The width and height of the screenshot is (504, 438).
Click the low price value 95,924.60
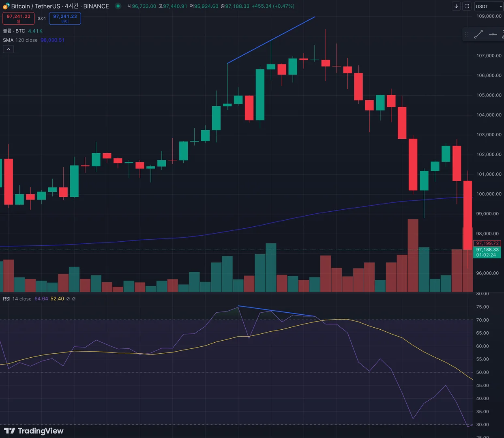click(206, 6)
